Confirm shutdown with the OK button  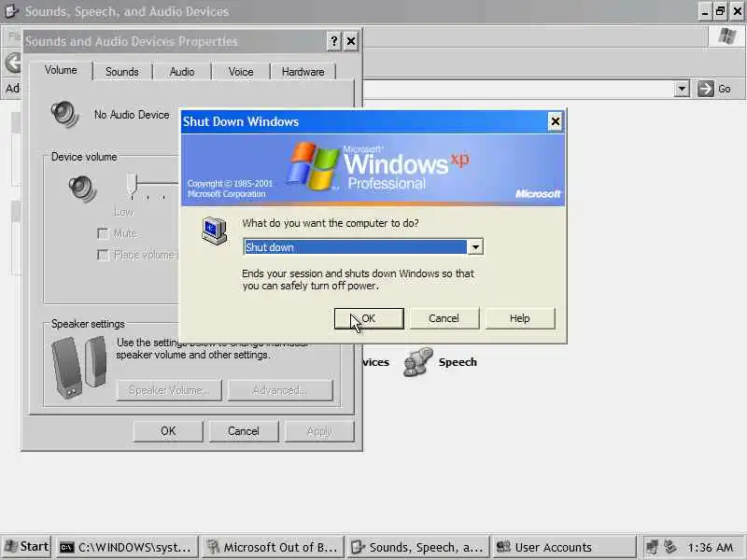369,318
